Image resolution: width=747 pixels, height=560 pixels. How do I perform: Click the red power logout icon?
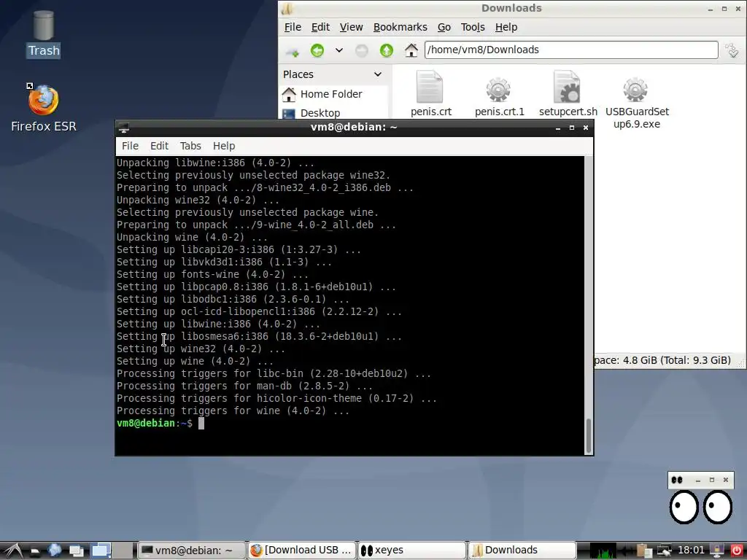pos(736,551)
